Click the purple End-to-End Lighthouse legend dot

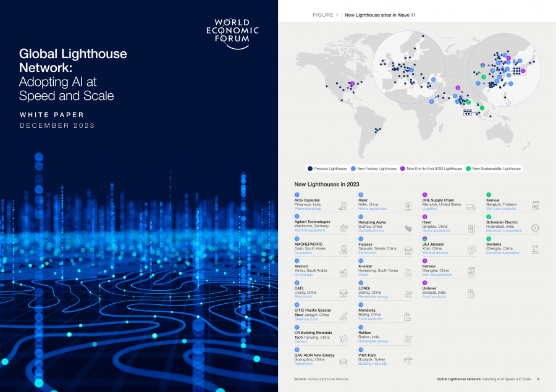tap(402, 169)
